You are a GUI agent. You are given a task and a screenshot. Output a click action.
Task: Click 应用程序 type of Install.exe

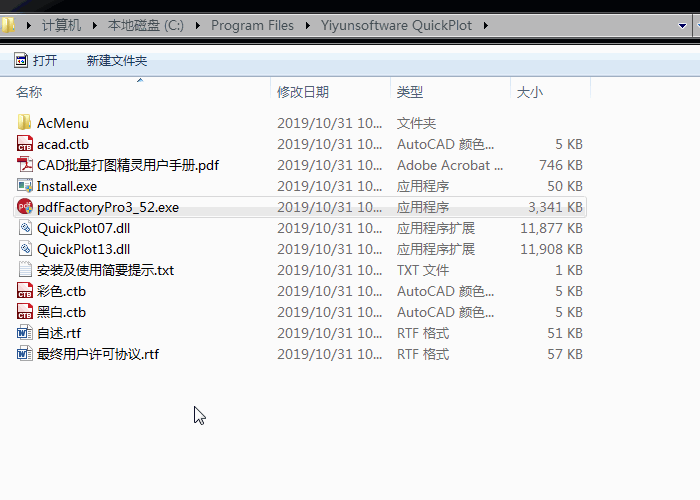tap(423, 186)
